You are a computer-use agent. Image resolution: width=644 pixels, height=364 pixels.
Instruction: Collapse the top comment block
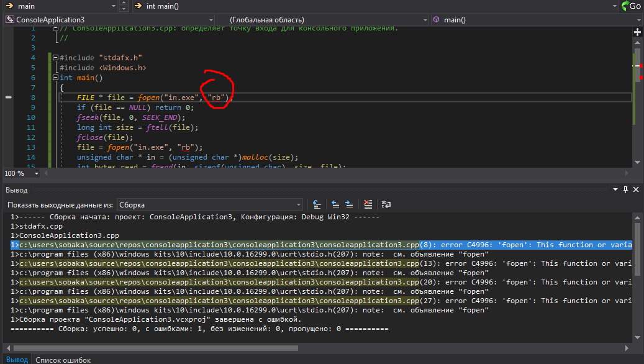point(55,29)
